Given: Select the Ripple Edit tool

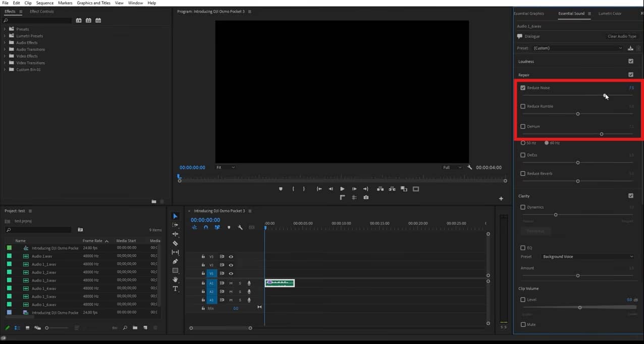Looking at the screenshot, I should click(175, 234).
